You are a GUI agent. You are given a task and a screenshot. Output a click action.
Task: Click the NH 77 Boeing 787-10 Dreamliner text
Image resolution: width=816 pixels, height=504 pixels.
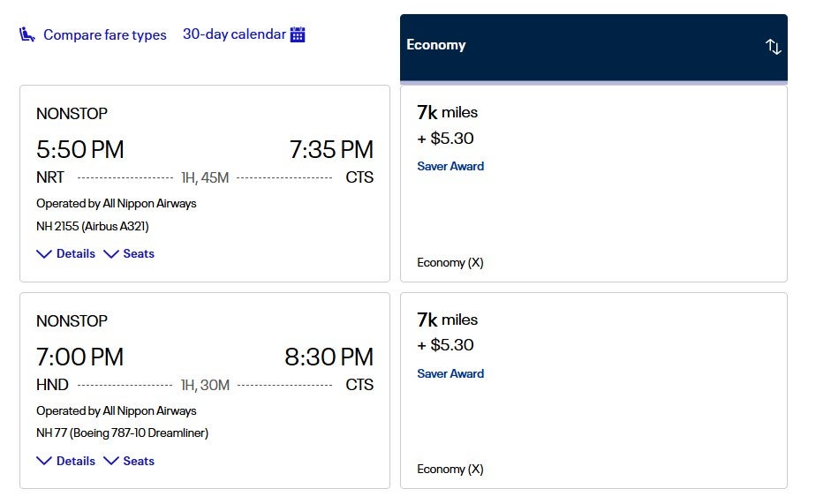pyautogui.click(x=122, y=433)
